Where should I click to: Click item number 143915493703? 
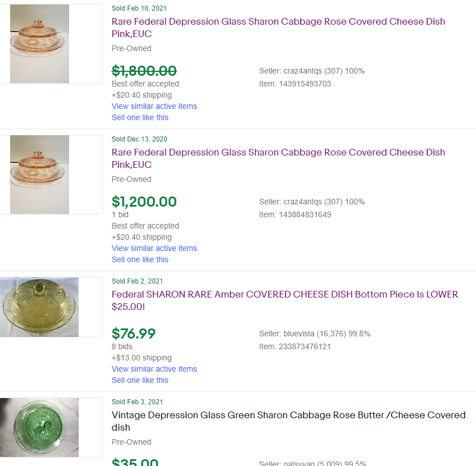click(x=305, y=84)
